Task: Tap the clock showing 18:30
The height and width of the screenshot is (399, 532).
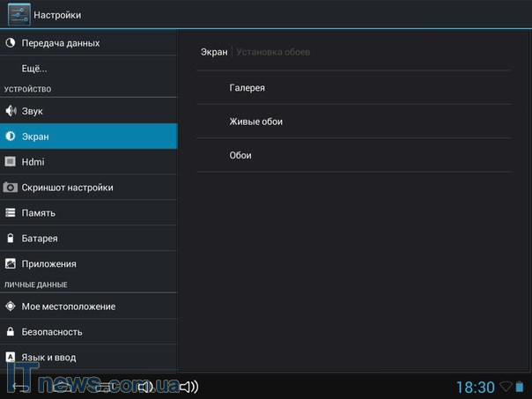Action: point(475,387)
